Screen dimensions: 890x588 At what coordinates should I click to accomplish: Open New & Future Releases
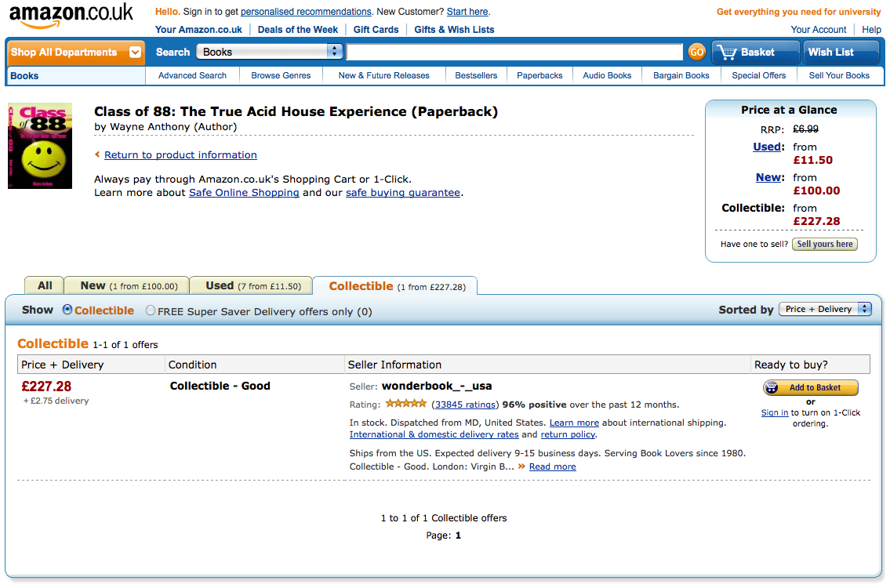384,75
